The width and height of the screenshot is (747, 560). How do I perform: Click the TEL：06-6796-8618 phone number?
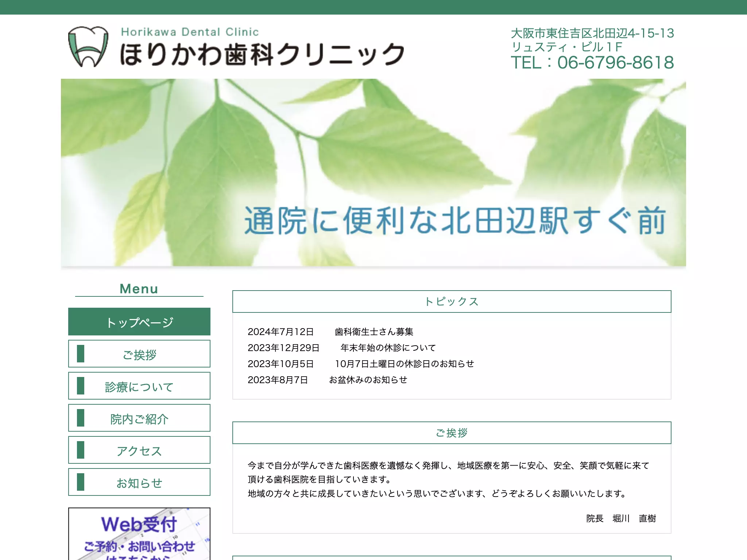(x=592, y=62)
